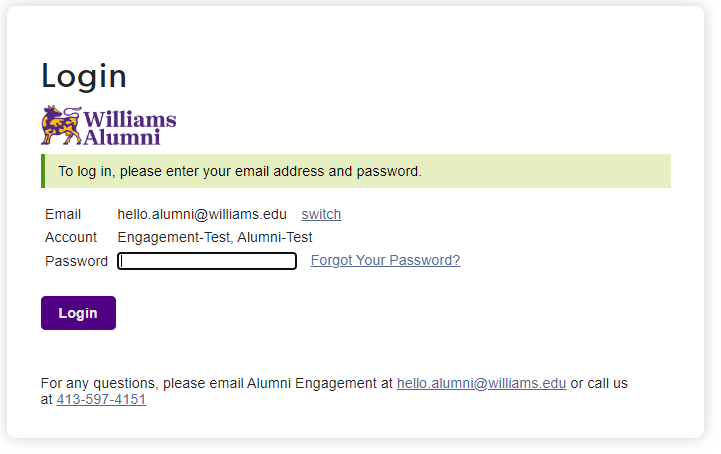Click the green login instruction banner

[356, 171]
